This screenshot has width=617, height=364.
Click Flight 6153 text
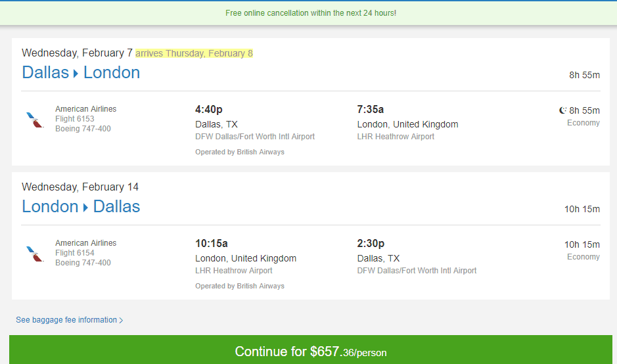[75, 118]
